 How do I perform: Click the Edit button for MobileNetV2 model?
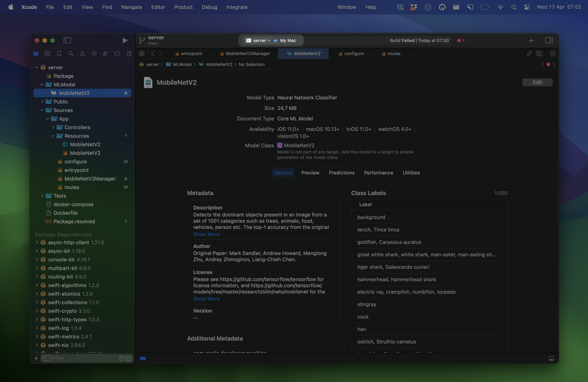click(537, 82)
